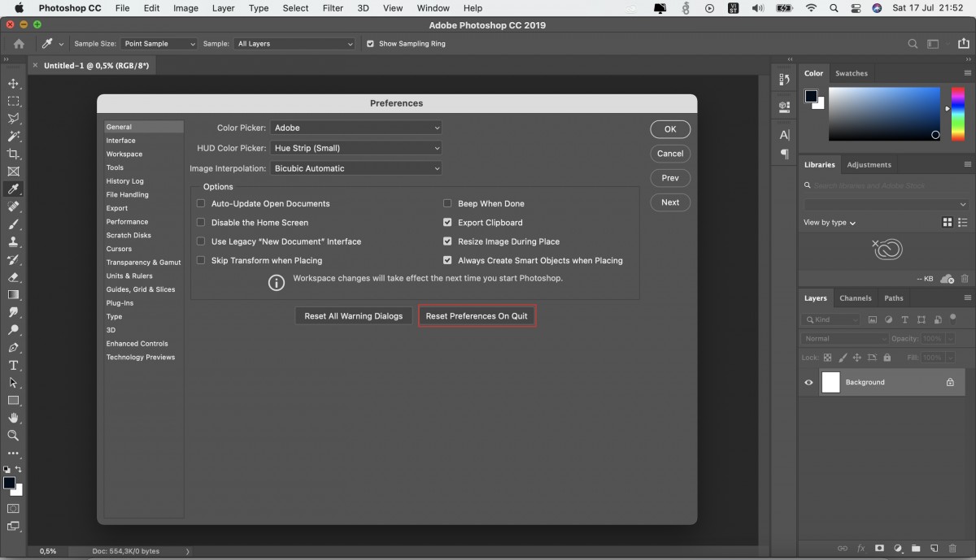Open the History panel icon
976x560 pixels.
point(784,80)
